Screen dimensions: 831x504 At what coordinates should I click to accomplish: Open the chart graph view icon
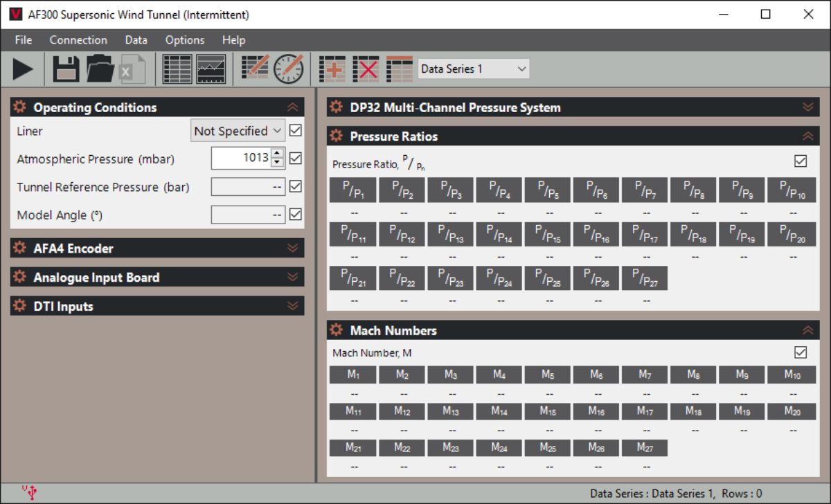pyautogui.click(x=211, y=69)
